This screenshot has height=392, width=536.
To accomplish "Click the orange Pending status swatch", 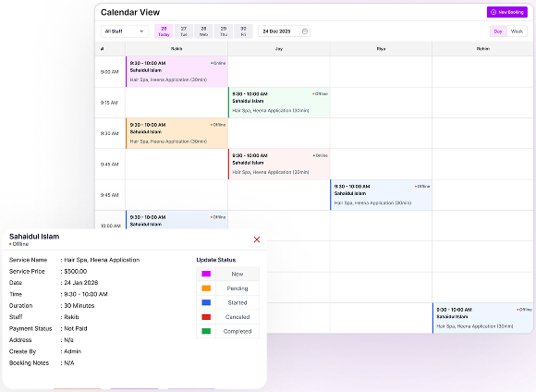I will coord(206,288).
